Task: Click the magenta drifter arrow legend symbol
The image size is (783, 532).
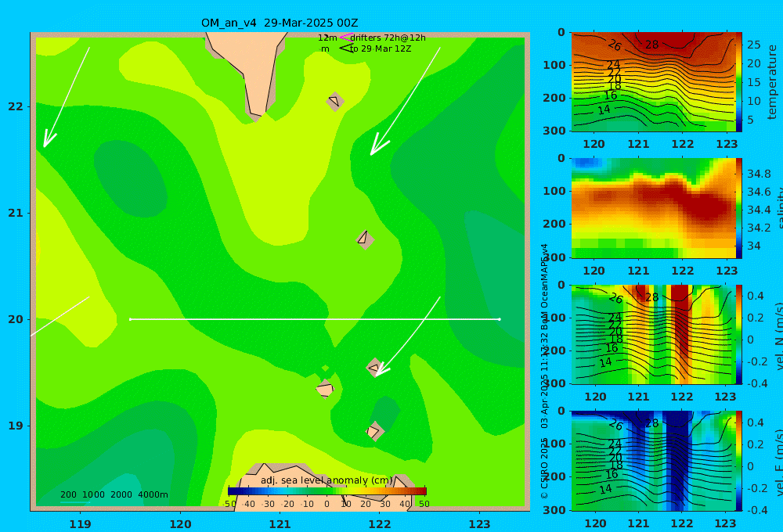Action: point(345,37)
